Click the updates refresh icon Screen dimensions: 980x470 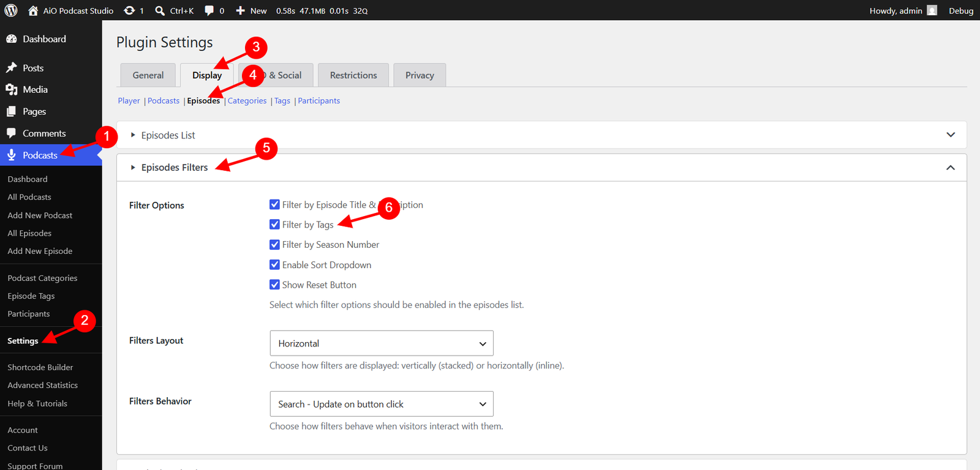pyautogui.click(x=129, y=10)
